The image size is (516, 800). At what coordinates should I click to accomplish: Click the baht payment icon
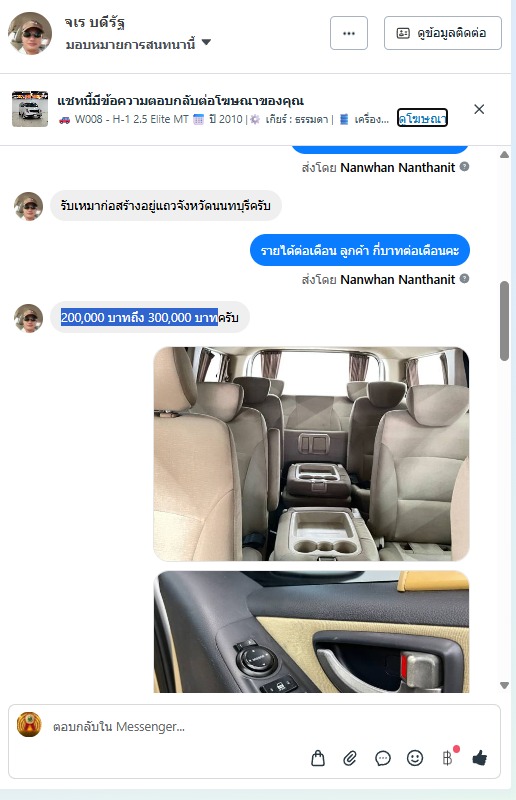coord(448,758)
